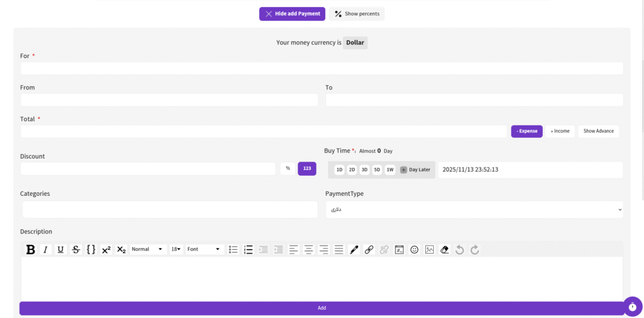Open the round timer icon at bottom right
Screen dimensions: 644x318
point(633,307)
